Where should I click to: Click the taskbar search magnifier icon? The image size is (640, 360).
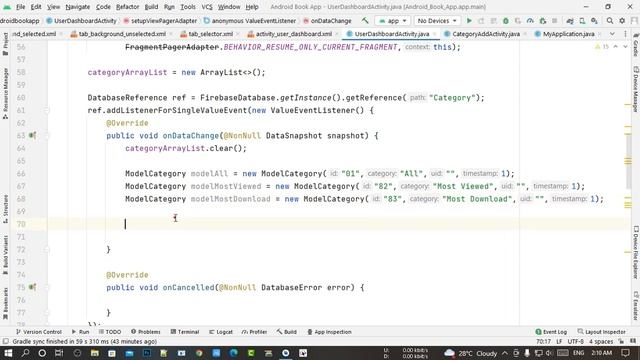click(25, 353)
